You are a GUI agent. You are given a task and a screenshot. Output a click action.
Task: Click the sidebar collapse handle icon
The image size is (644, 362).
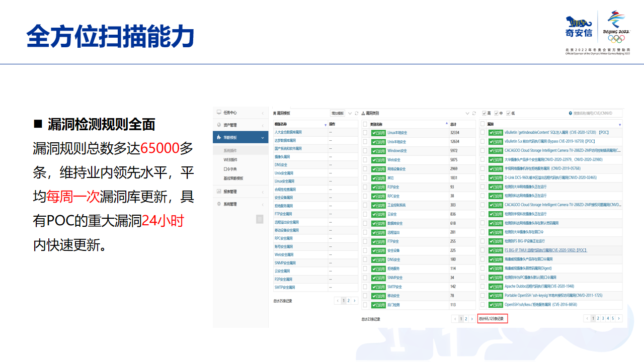coord(260,219)
